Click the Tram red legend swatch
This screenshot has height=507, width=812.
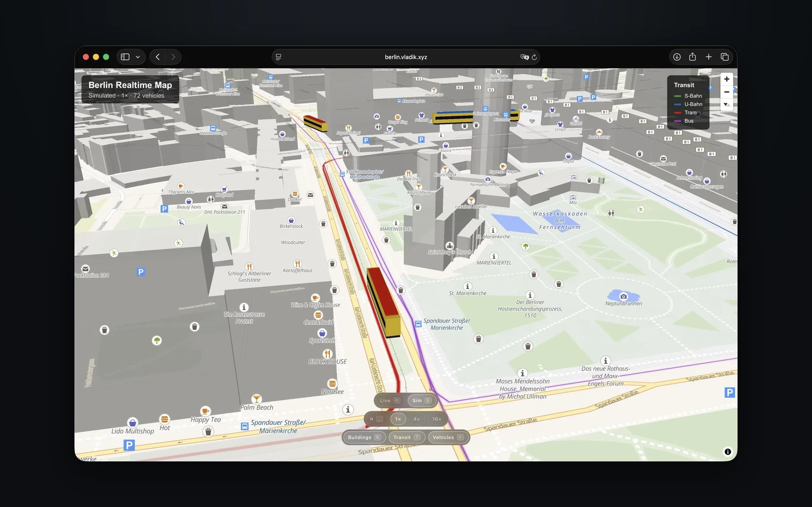click(677, 113)
